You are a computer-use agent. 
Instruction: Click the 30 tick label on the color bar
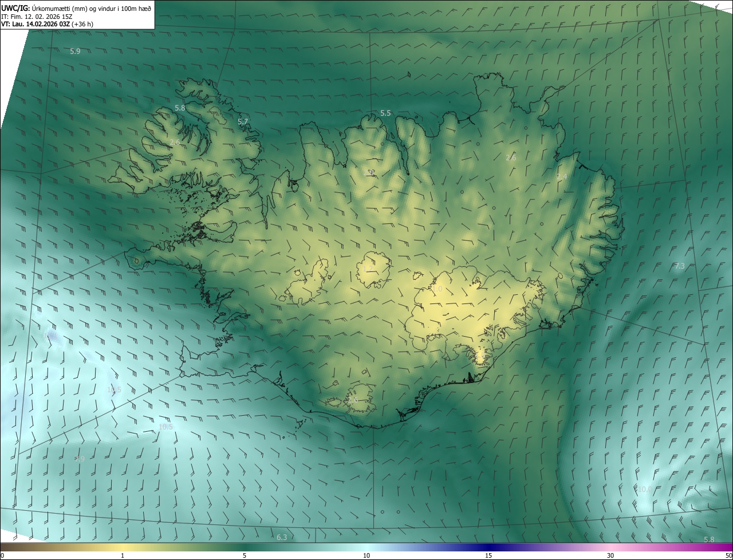pyautogui.click(x=610, y=555)
